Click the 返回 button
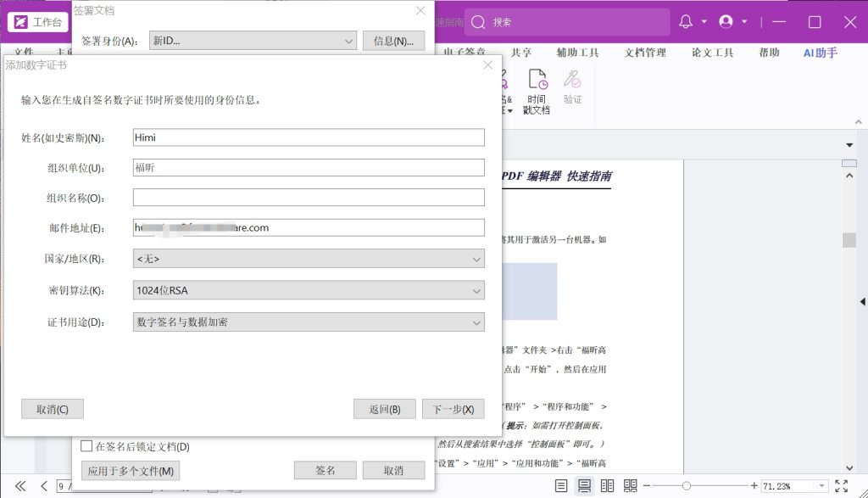This screenshot has width=868, height=498. (384, 409)
